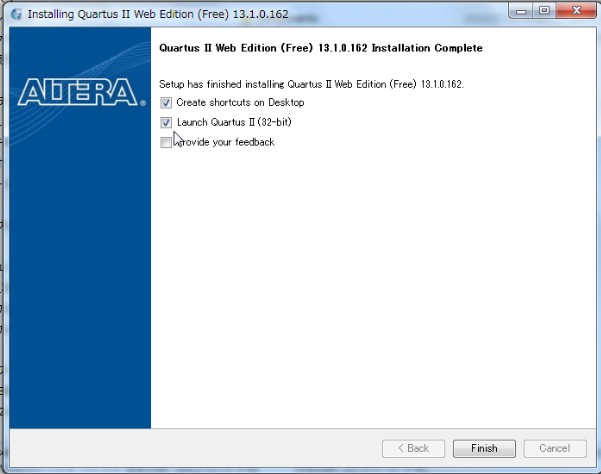The image size is (601, 474).
Task: Click the Altera logo in side panel
Action: (x=81, y=92)
